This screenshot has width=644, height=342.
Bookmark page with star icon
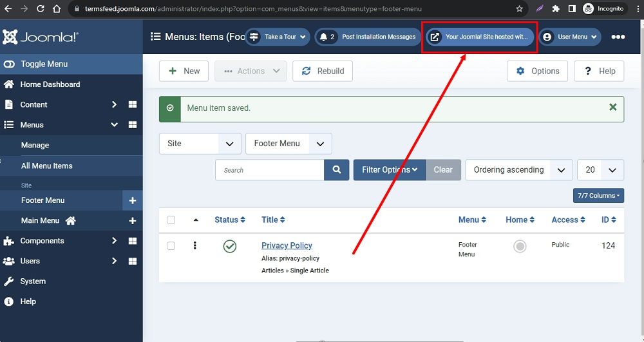(520, 8)
